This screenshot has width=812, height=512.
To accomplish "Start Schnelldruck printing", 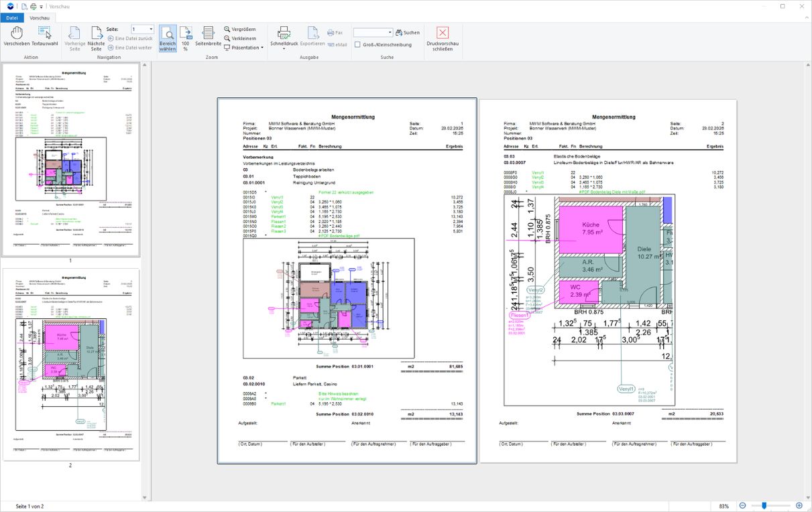I will coord(284,36).
